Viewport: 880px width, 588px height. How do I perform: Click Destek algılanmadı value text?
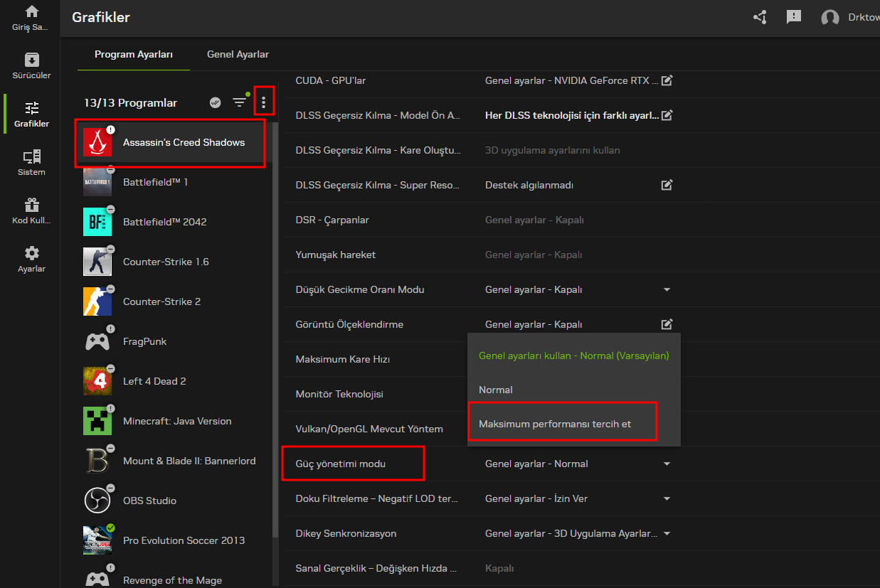click(529, 185)
